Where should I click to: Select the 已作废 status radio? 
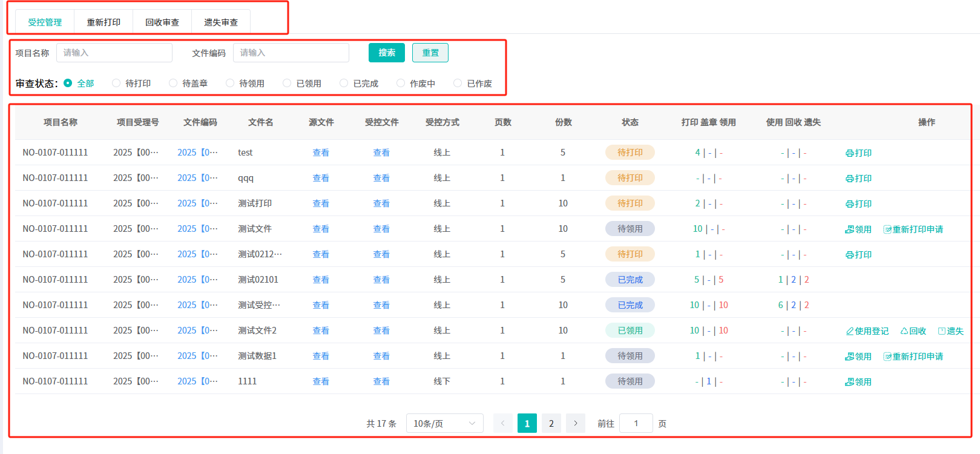point(473,83)
